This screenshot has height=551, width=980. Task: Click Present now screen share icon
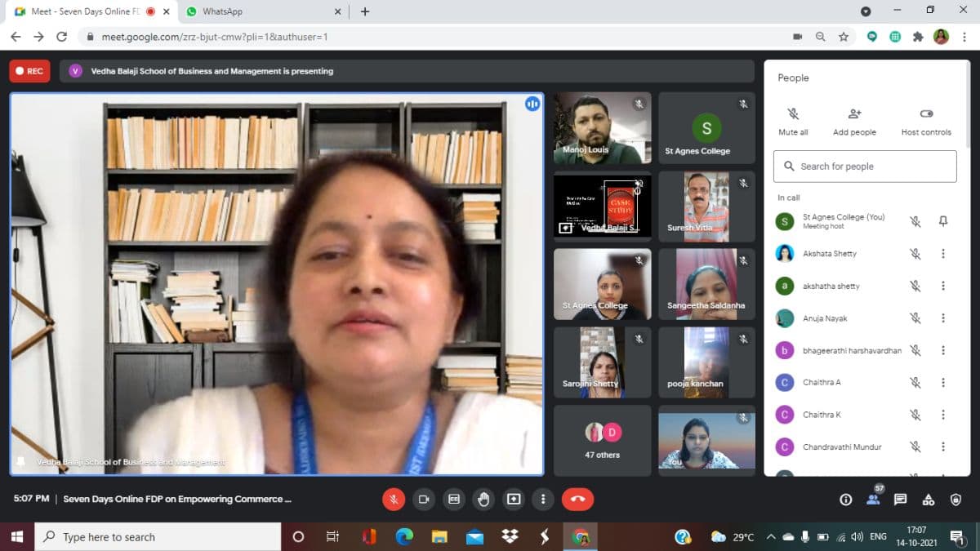tap(513, 499)
